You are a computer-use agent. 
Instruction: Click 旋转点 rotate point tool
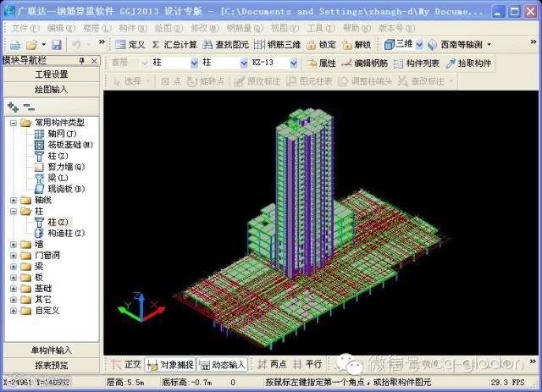[x=205, y=81]
